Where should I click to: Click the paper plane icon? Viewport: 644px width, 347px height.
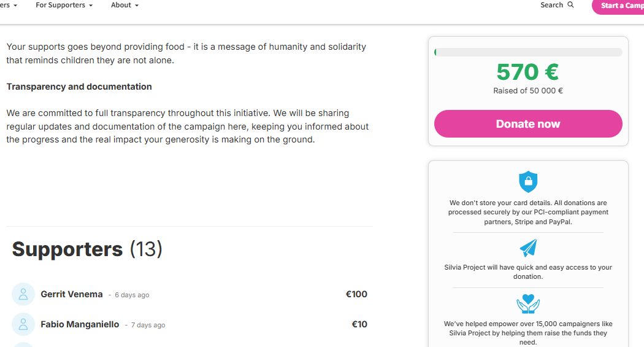pyautogui.click(x=528, y=248)
